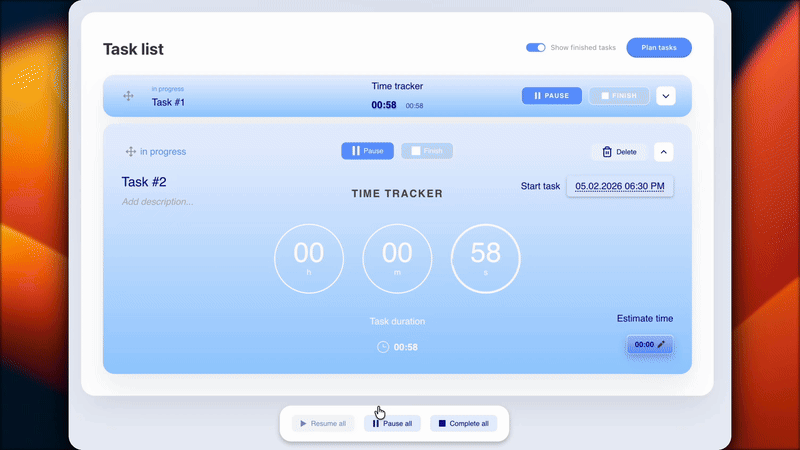Click Complete all in bottom bar
Screen dimensions: 800x450
tap(463, 423)
